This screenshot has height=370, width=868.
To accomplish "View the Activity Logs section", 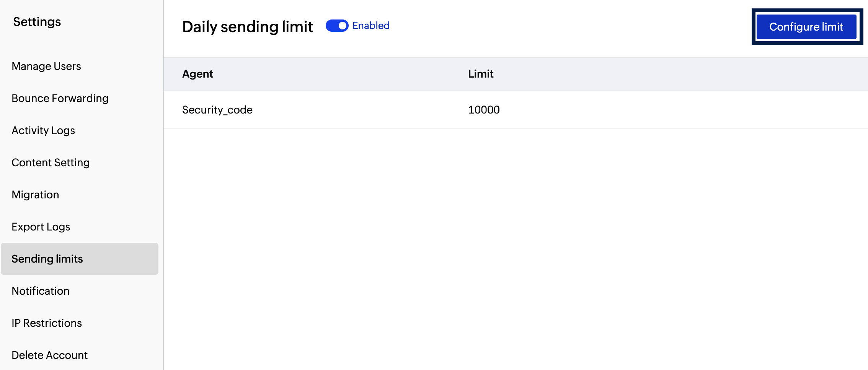I will (43, 130).
